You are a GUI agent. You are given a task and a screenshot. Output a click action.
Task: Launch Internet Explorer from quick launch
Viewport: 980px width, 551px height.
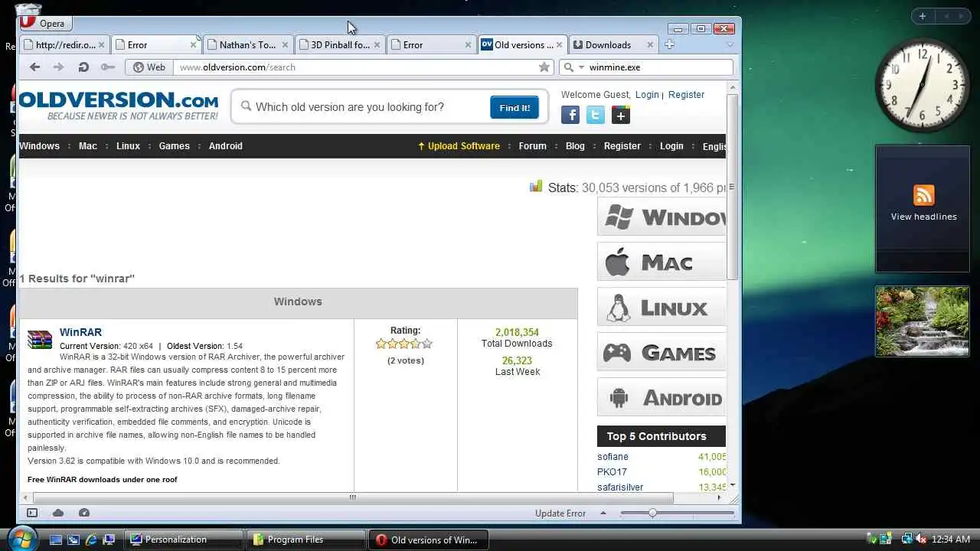[x=91, y=540]
